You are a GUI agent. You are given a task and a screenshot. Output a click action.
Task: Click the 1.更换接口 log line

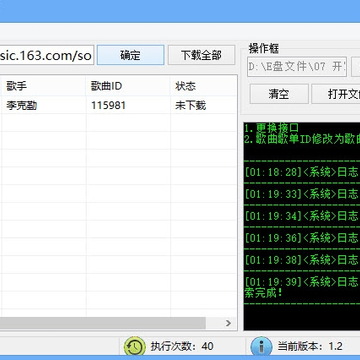(x=272, y=128)
